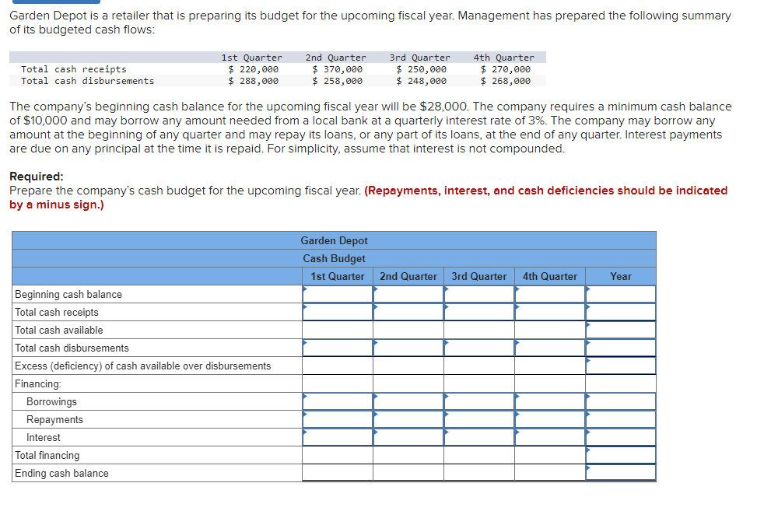Select Total cash receipts 2nd Quarter cell

point(408,312)
